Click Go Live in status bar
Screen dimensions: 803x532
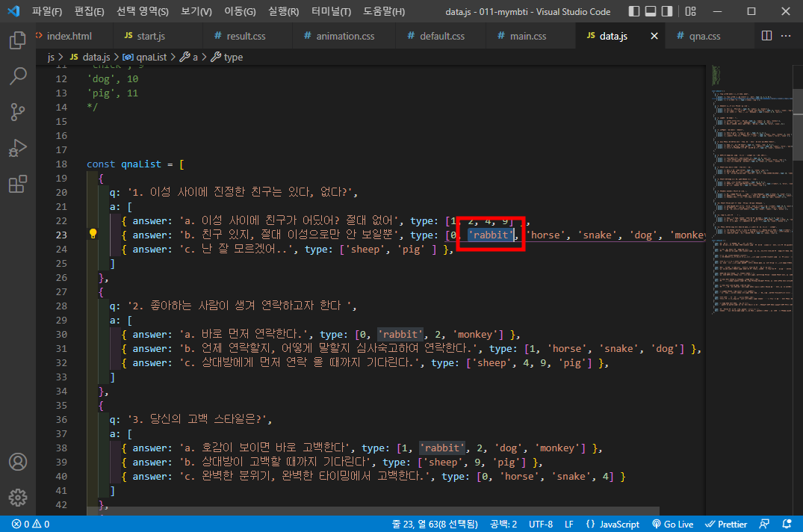[x=672, y=525]
